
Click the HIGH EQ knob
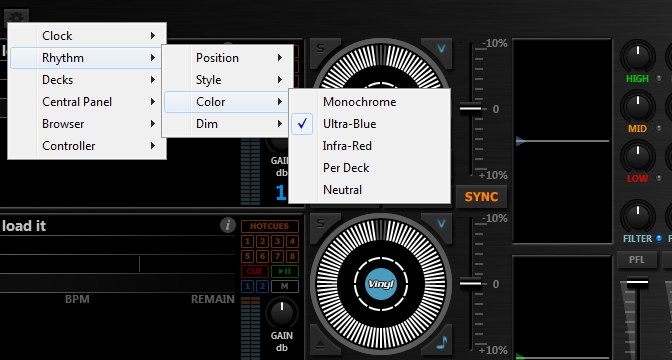(638, 57)
